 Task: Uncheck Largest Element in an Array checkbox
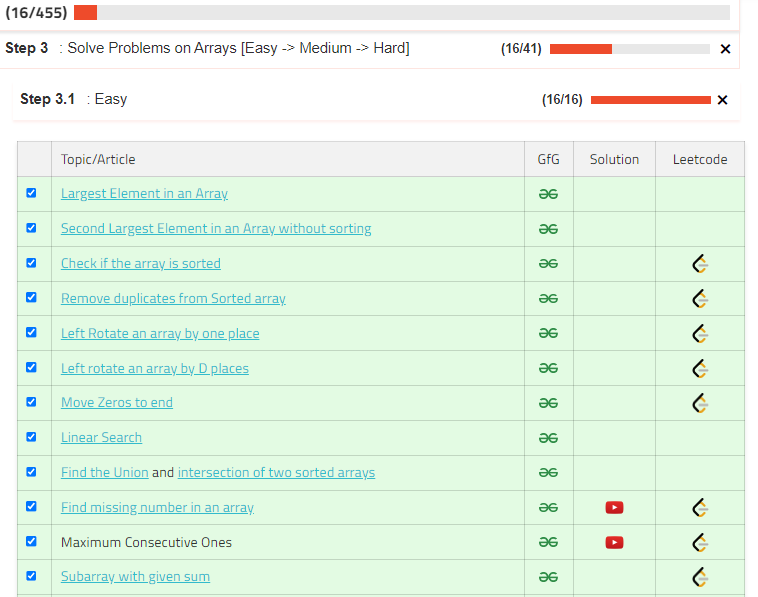[31, 193]
